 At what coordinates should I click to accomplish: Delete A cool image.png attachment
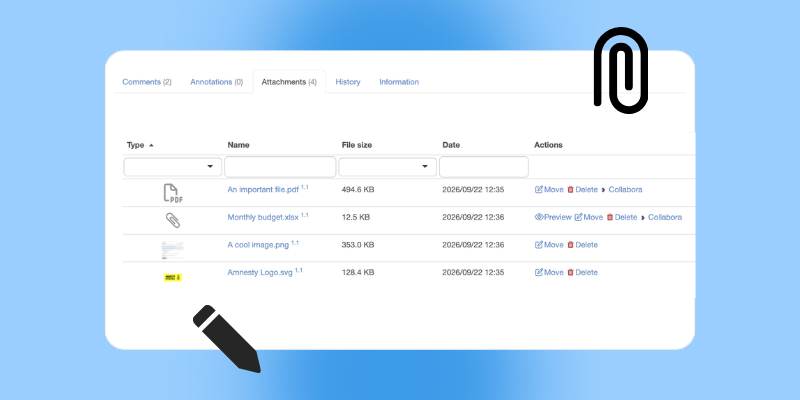(x=582, y=245)
